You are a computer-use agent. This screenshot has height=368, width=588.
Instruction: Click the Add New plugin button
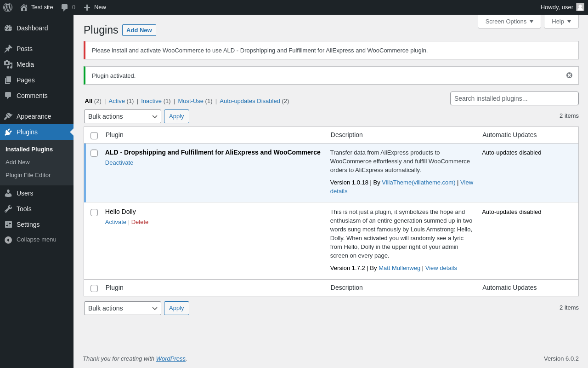(x=139, y=30)
